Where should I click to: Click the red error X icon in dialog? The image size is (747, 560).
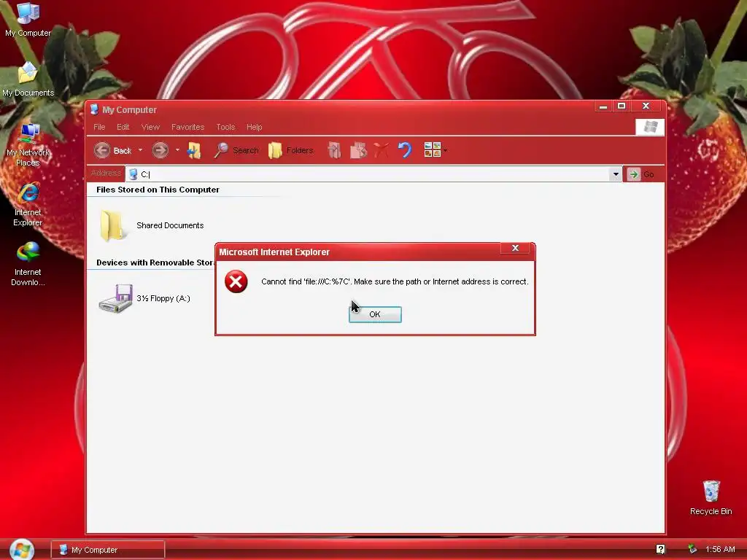tap(236, 281)
